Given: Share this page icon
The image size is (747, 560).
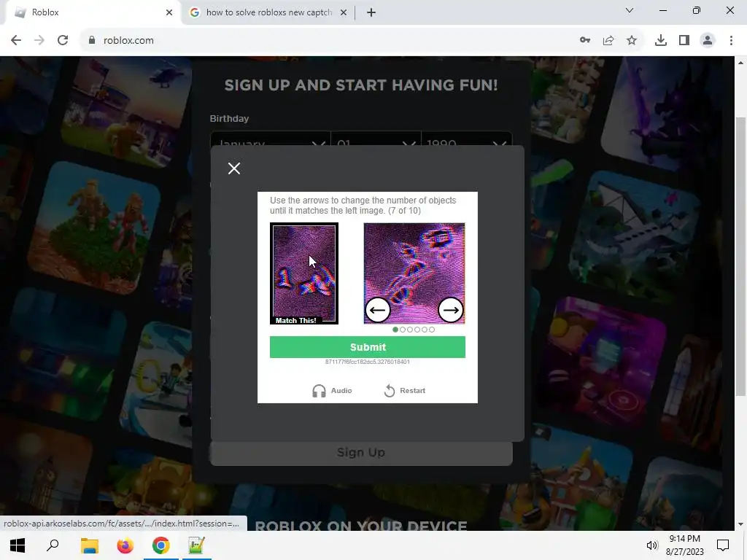Looking at the screenshot, I should coord(608,41).
